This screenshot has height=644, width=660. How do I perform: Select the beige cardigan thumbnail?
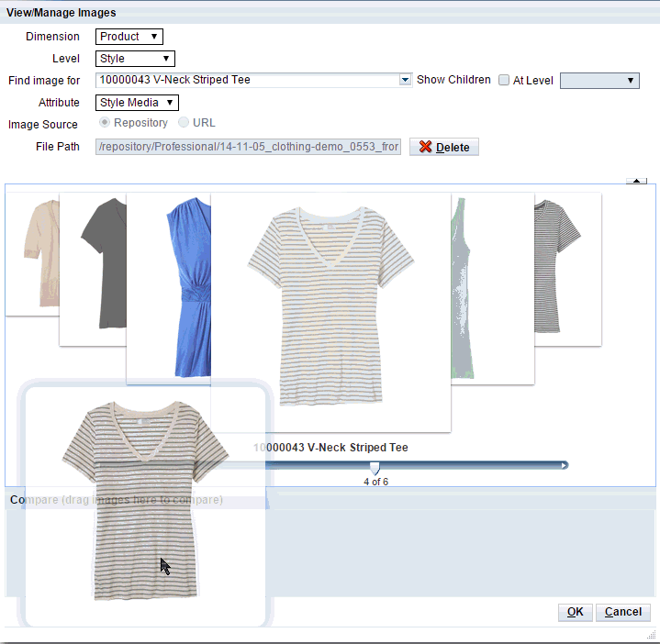coord(32,254)
